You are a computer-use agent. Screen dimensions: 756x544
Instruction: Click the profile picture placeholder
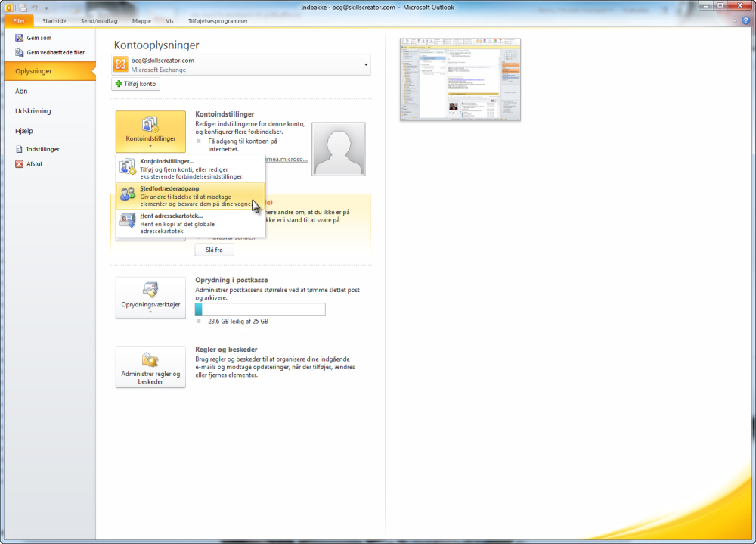[x=339, y=148]
